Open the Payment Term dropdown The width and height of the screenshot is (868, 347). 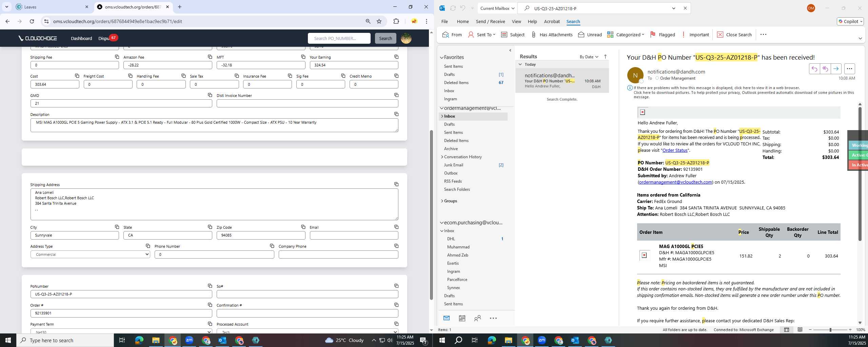(x=121, y=331)
